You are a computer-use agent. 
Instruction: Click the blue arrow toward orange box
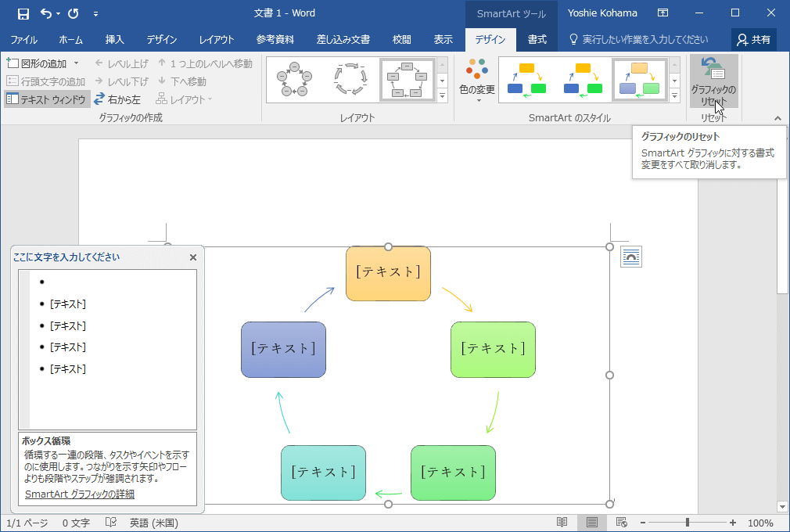(x=319, y=299)
